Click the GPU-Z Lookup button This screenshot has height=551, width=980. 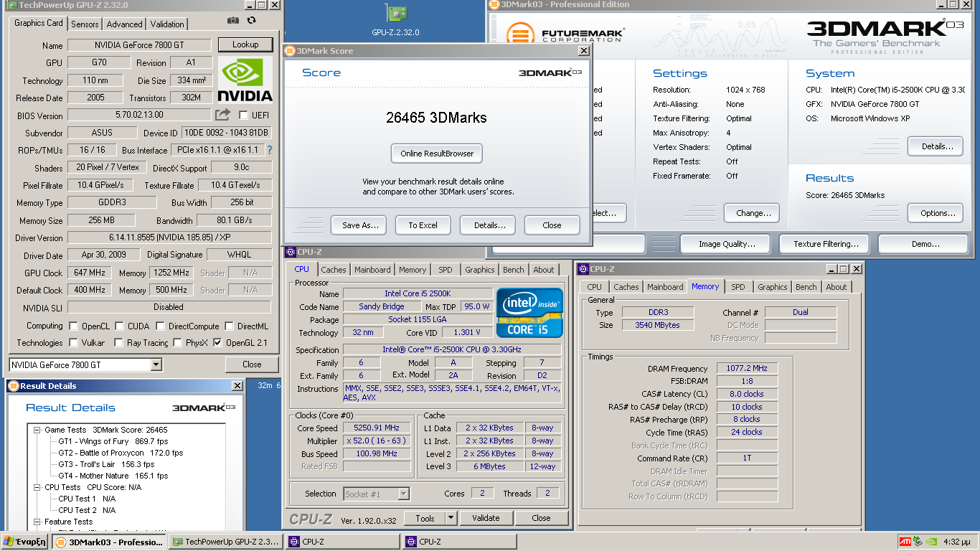(x=245, y=44)
